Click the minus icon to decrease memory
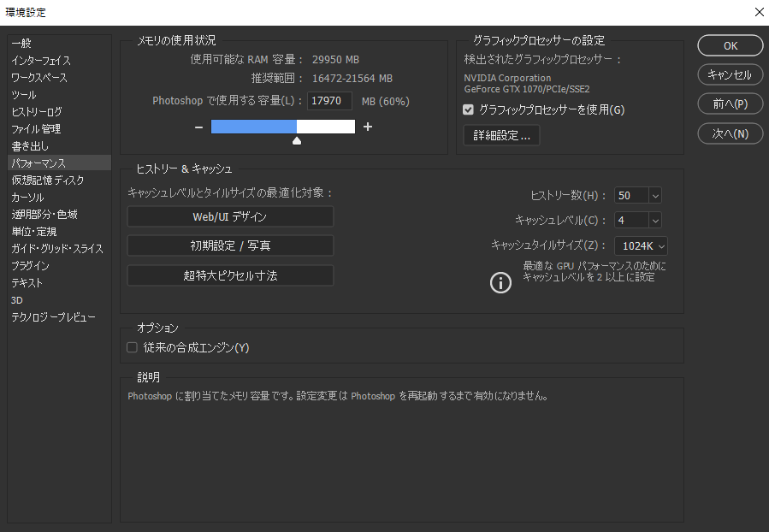Viewport: 769px width, 532px height. 198,127
